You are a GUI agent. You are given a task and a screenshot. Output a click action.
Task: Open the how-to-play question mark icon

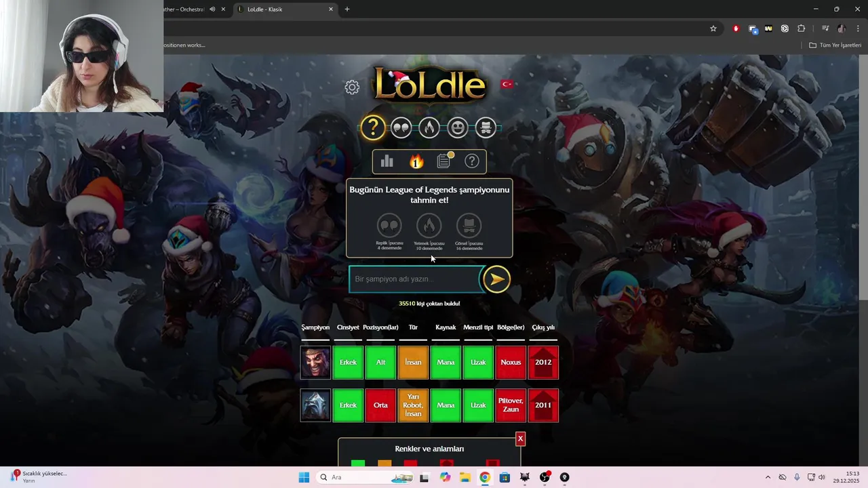pyautogui.click(x=472, y=161)
